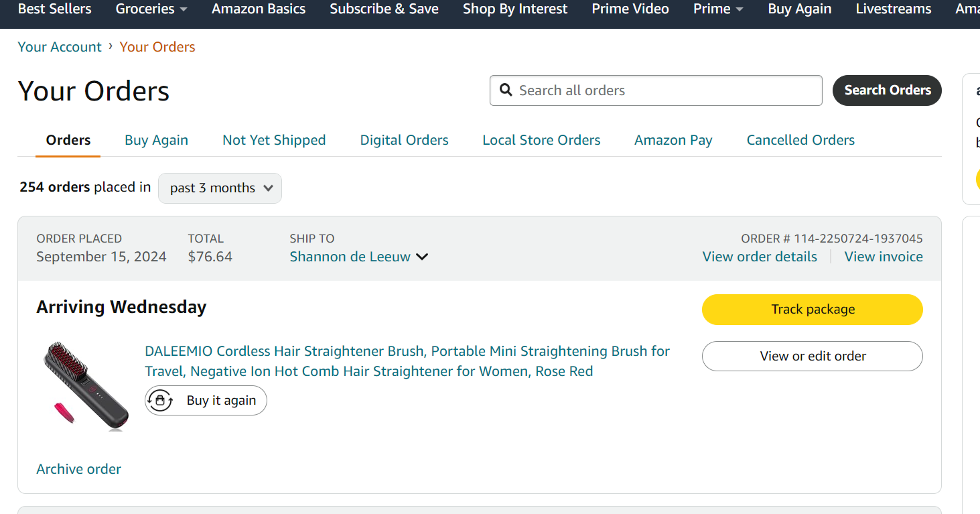Image resolution: width=980 pixels, height=514 pixels.
Task: Expand Shannon de Leeuw ship-to chevron
Action: [422, 257]
